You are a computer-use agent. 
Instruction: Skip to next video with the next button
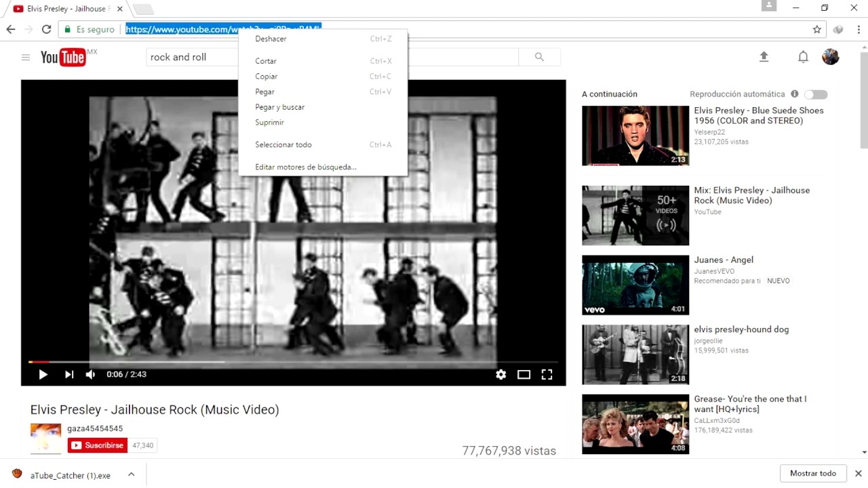tap(68, 374)
